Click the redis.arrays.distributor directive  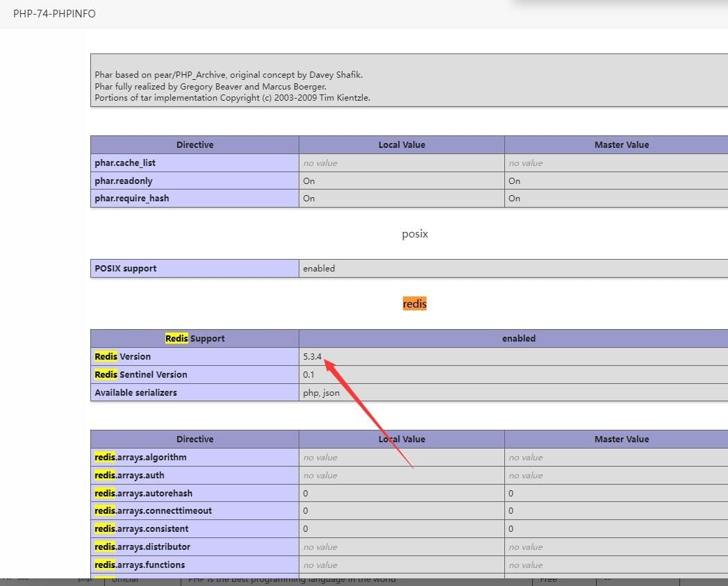tap(142, 546)
